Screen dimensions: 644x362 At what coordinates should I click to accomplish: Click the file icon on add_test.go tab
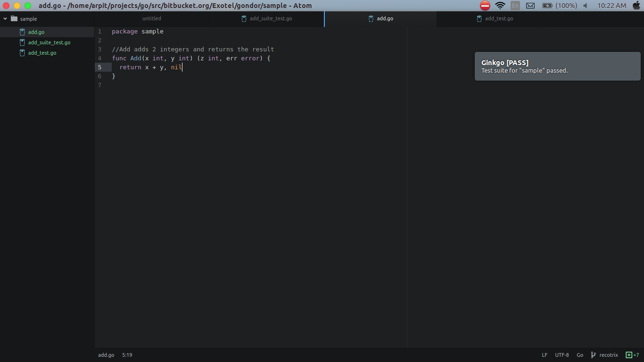tap(479, 19)
